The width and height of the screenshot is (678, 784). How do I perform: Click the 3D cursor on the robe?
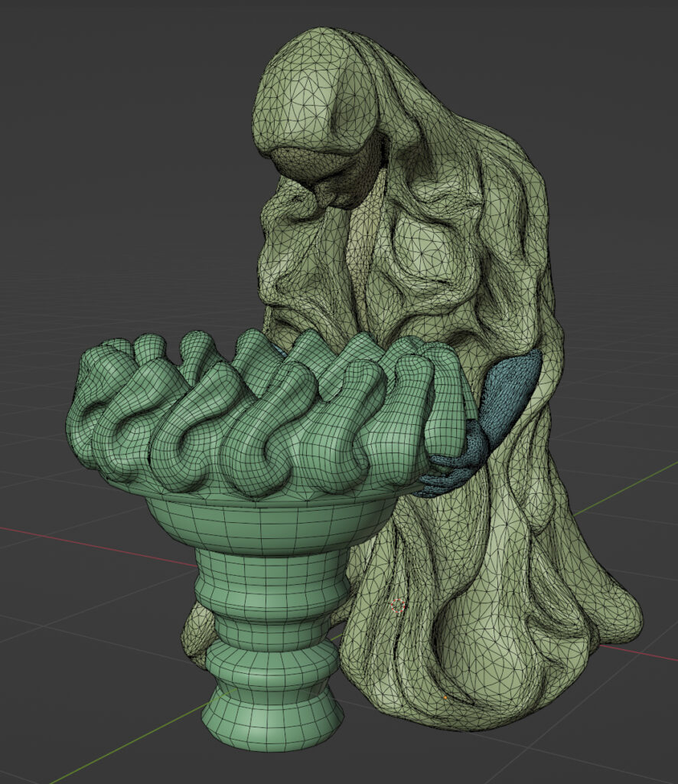pos(398,606)
